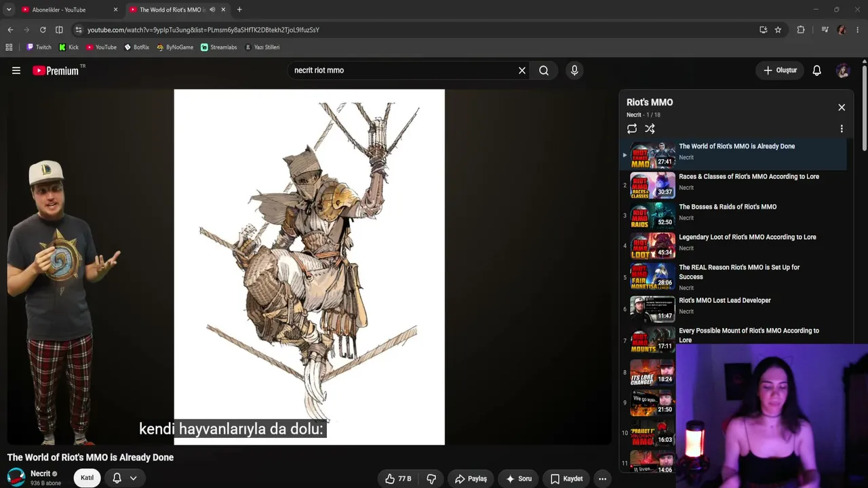The image size is (868, 488).
Task: Click the video title below the player
Action: [x=90, y=457]
